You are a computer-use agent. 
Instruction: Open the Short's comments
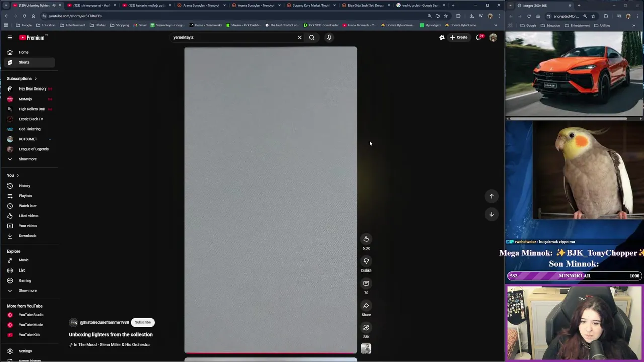(366, 283)
